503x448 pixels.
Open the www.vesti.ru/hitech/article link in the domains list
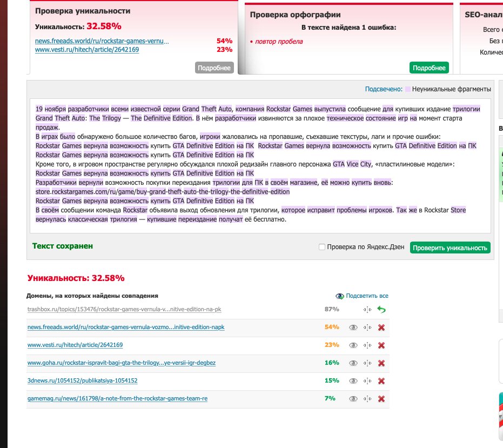click(75, 345)
